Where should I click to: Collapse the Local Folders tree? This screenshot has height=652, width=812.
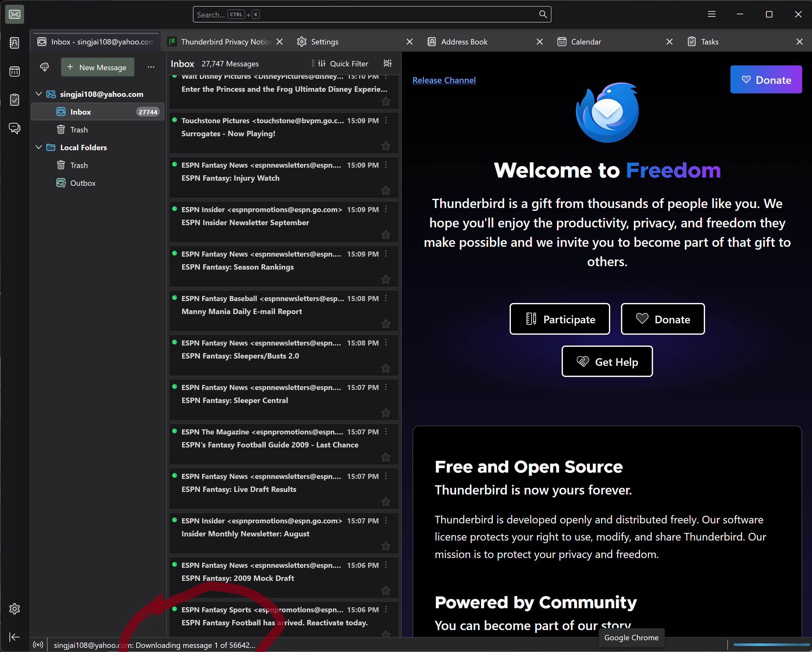tap(38, 147)
